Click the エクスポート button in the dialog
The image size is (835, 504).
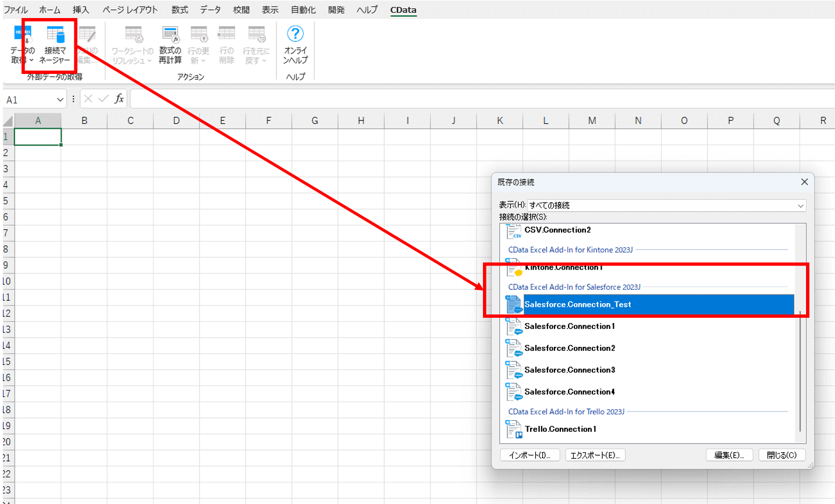595,455
